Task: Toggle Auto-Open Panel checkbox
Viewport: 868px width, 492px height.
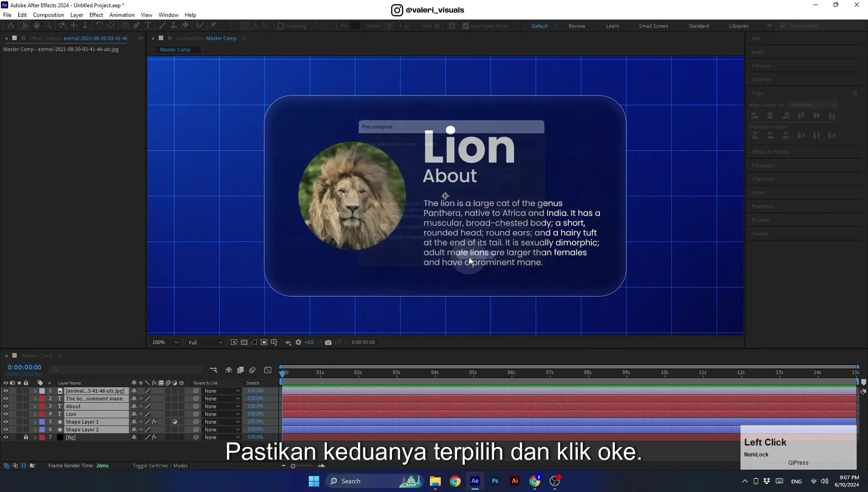Action: (466, 26)
